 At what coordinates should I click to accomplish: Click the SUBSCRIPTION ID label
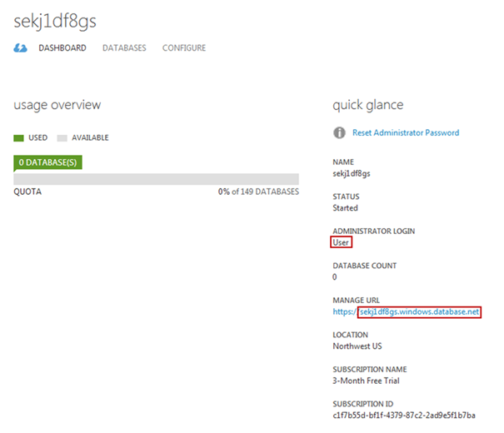tap(363, 404)
